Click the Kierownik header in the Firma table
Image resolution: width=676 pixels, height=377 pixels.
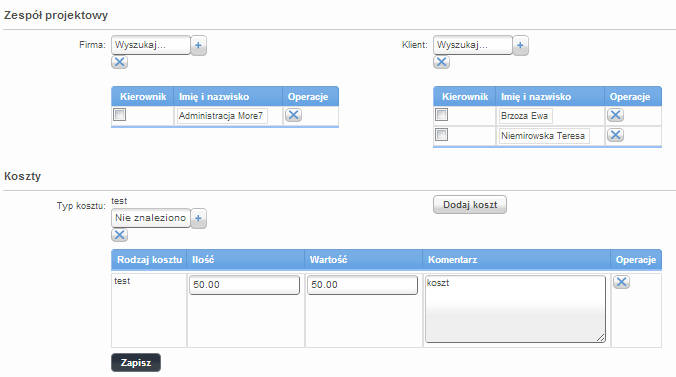pos(143,97)
